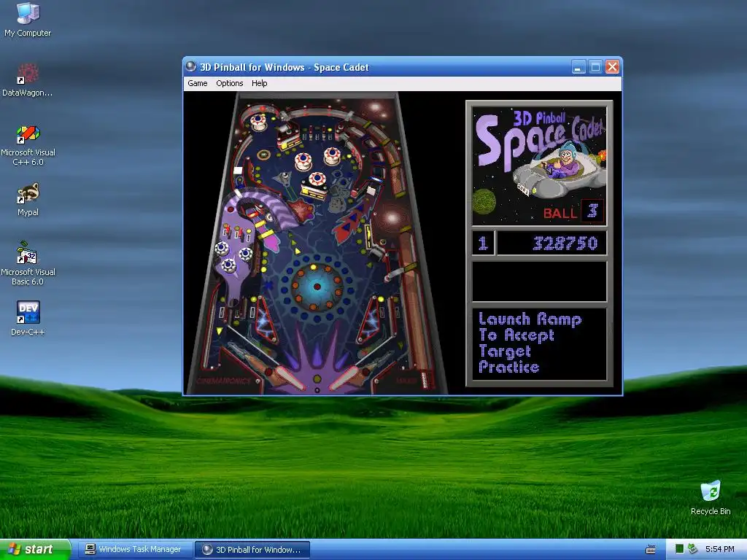Screen dimensions: 747x560
Task: Click the player number 1 box
Action: (x=483, y=244)
